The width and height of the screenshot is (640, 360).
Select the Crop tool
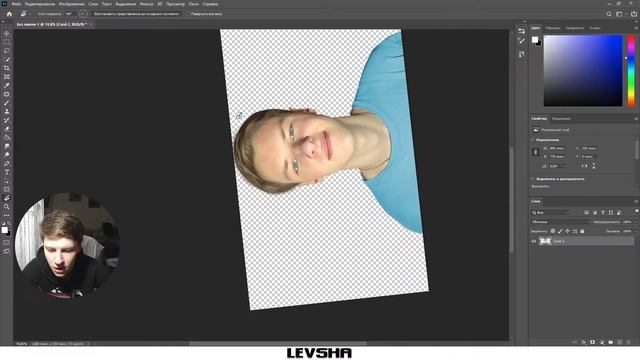click(7, 68)
